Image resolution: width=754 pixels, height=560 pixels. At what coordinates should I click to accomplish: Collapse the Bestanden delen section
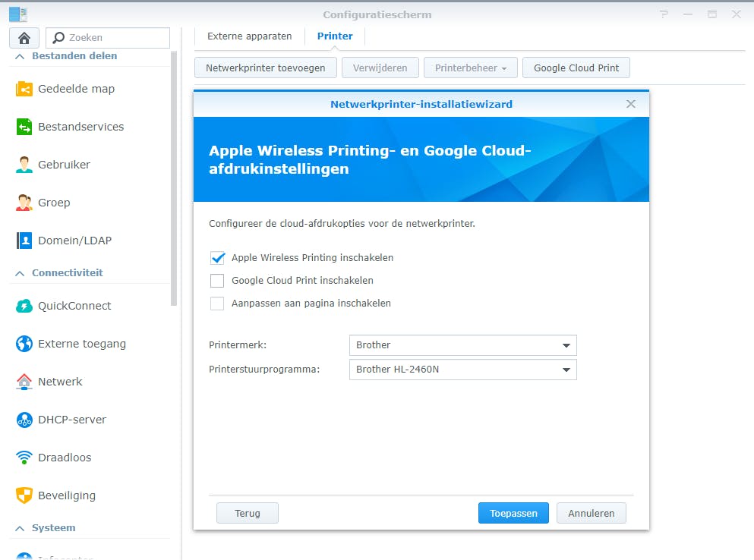click(x=21, y=56)
